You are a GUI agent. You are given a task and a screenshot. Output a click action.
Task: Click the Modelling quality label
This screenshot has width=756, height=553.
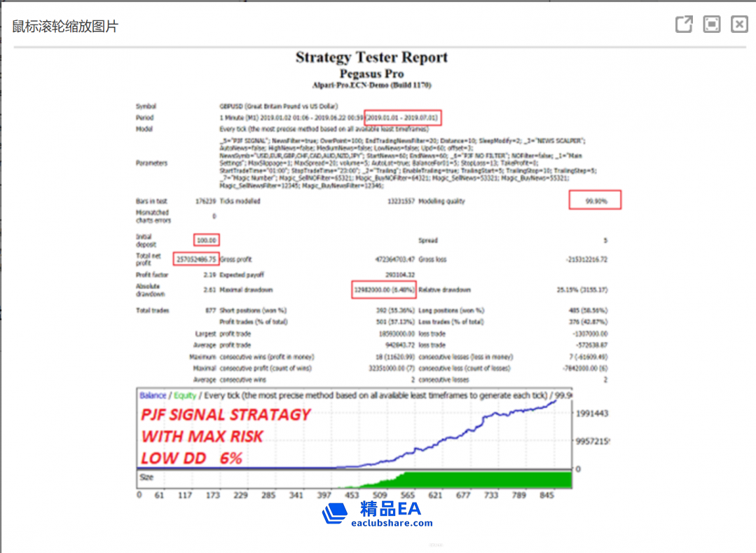pyautogui.click(x=441, y=201)
